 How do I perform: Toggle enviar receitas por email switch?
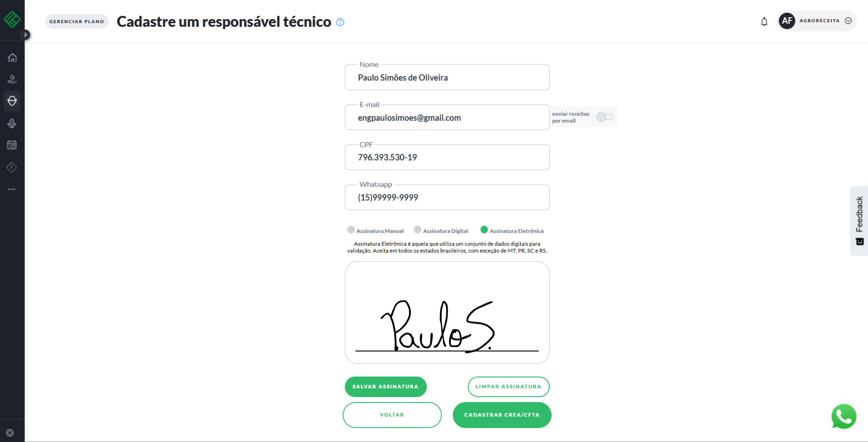pyautogui.click(x=605, y=117)
